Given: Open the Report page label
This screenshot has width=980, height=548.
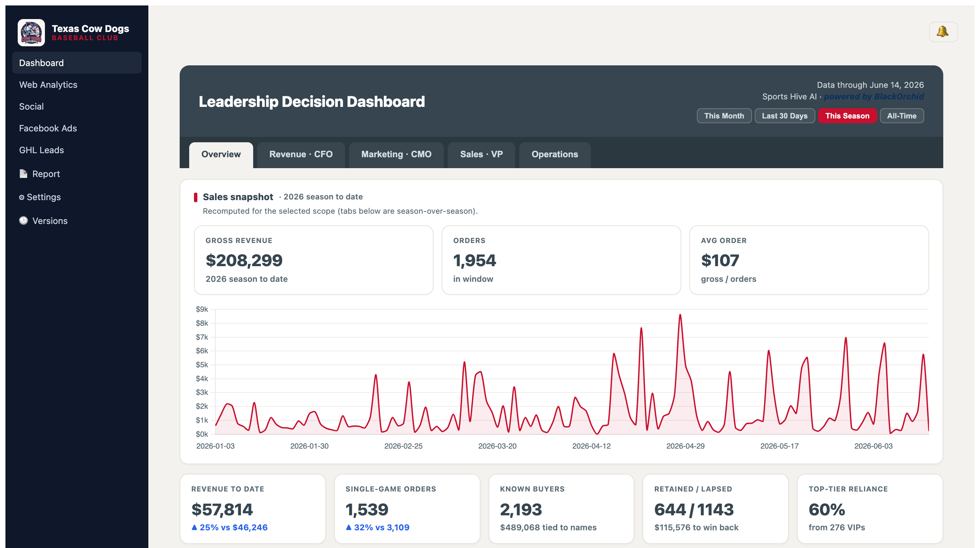Looking at the screenshot, I should click(46, 174).
